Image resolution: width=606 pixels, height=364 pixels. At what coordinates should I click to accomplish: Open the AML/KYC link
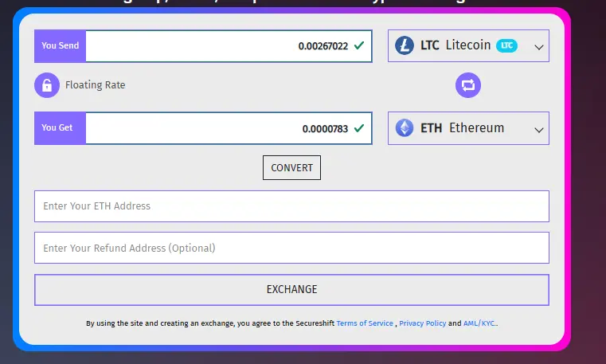click(479, 323)
